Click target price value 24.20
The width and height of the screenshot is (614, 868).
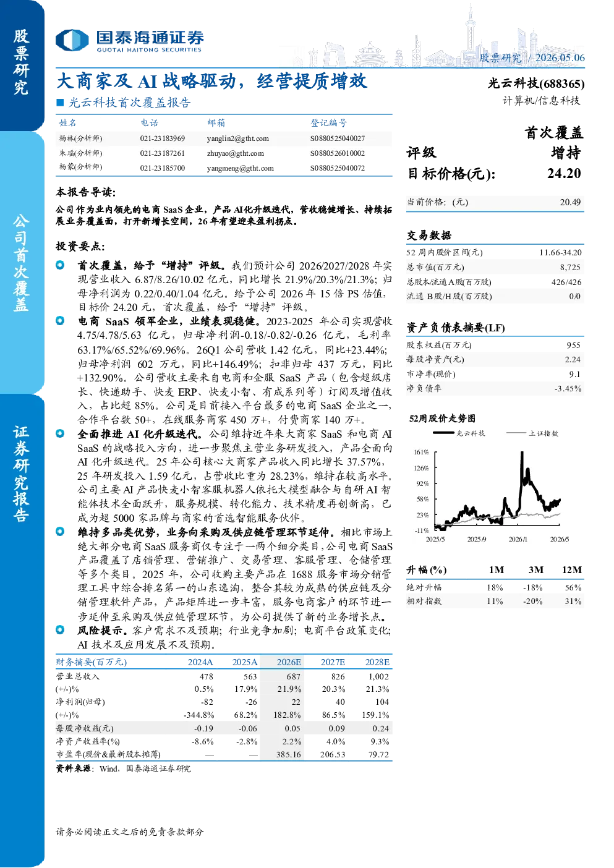click(564, 173)
